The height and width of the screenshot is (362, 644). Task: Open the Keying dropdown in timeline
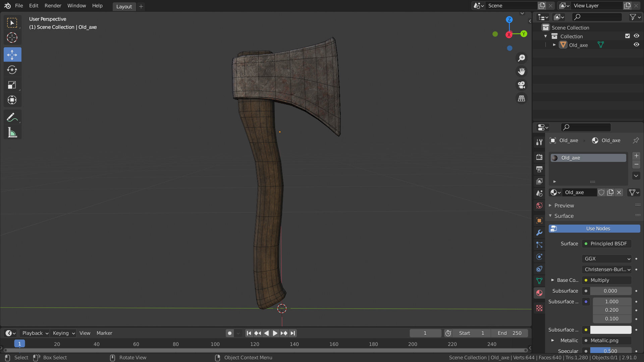tap(63, 333)
